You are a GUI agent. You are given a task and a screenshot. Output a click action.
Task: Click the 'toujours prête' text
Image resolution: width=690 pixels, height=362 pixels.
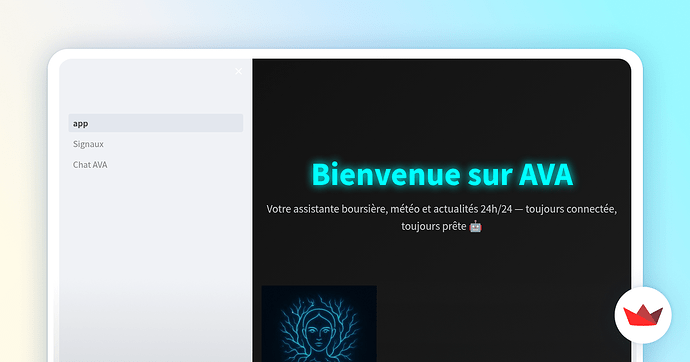[x=433, y=227]
